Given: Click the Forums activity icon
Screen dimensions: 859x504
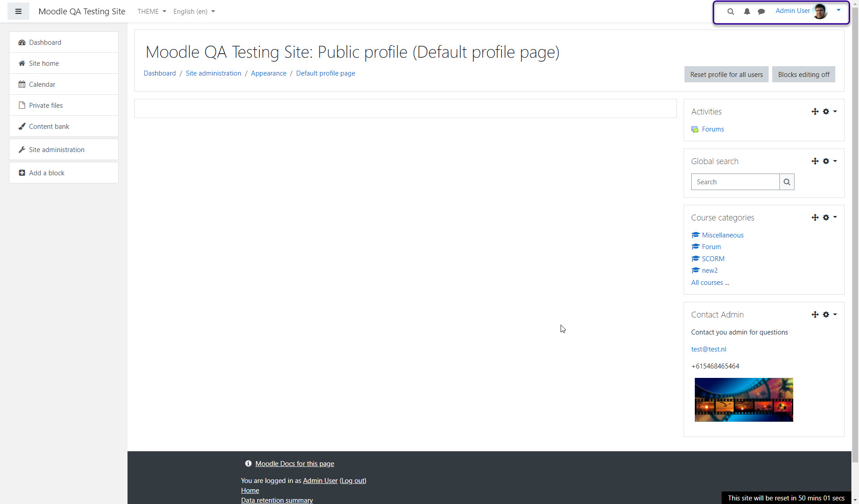Looking at the screenshot, I should pyautogui.click(x=695, y=129).
